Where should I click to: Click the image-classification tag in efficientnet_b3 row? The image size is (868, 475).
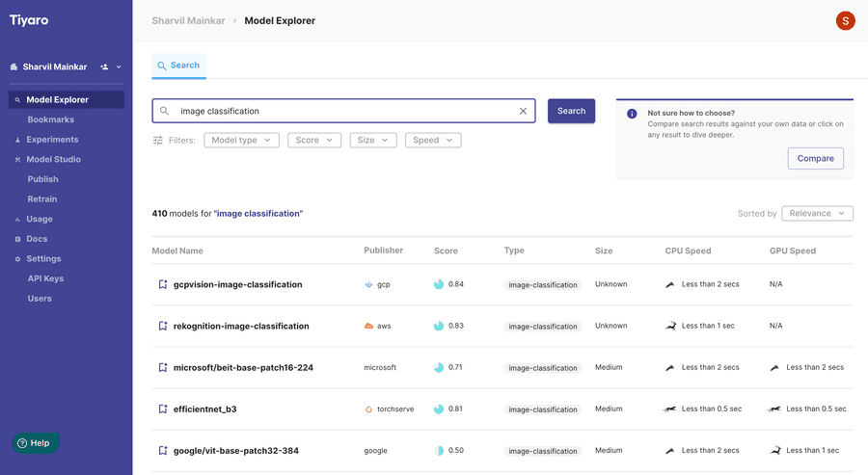[x=542, y=409]
